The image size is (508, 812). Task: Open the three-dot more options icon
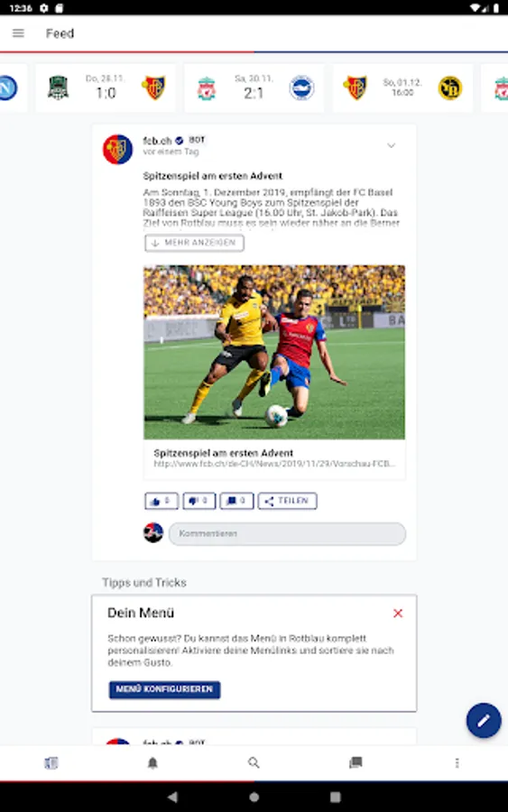coord(457,762)
